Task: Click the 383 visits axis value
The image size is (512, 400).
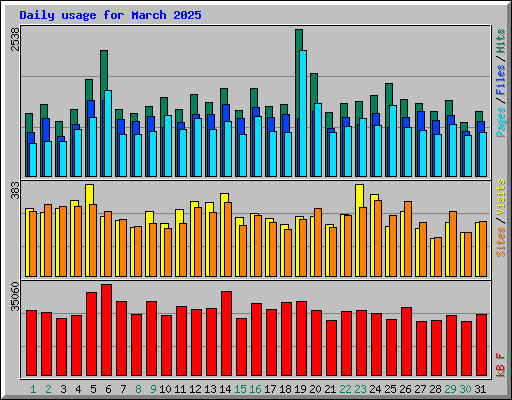Action: point(15,190)
